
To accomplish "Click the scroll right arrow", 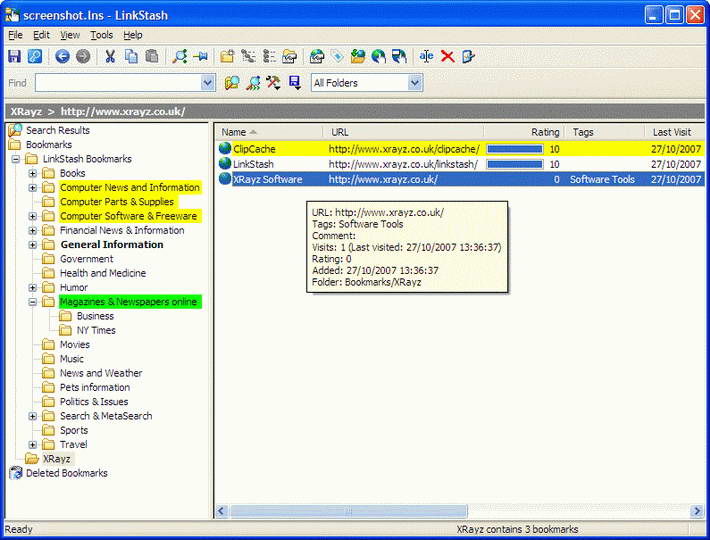I will click(x=697, y=511).
